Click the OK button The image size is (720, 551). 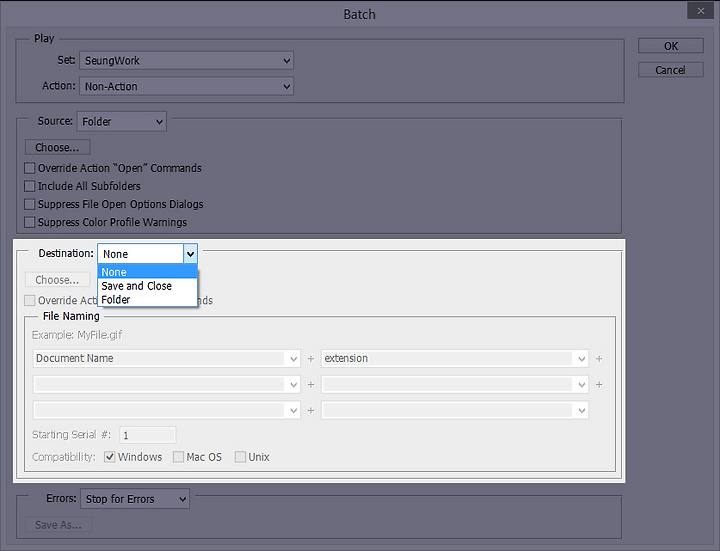coord(670,46)
